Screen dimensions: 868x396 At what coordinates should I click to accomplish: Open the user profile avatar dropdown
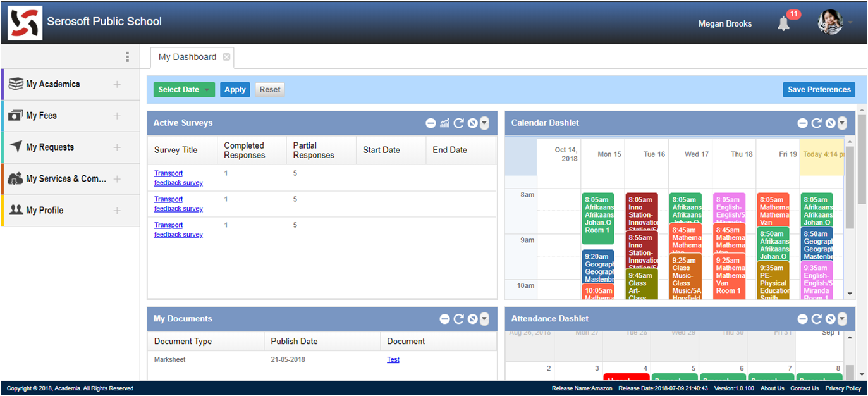pyautogui.click(x=834, y=23)
